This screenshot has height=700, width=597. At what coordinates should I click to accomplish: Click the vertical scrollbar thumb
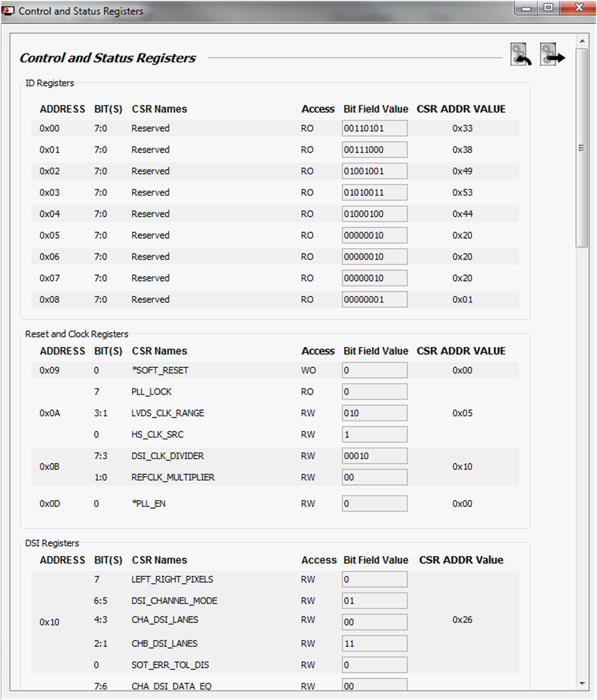pos(582,148)
